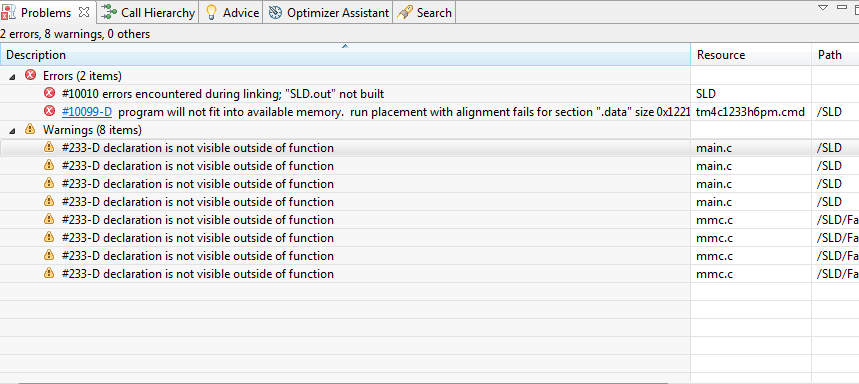Click red error icon next to #10099-D
The height and width of the screenshot is (384, 859).
49,111
